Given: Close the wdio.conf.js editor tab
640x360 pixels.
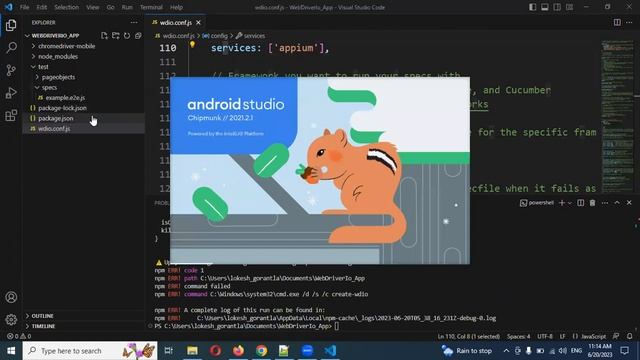Looking at the screenshot, I should point(198,23).
